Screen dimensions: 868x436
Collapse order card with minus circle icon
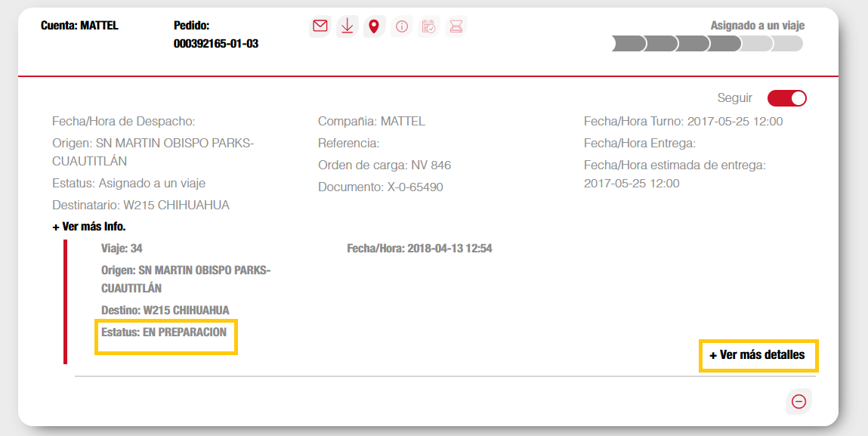coord(798,401)
